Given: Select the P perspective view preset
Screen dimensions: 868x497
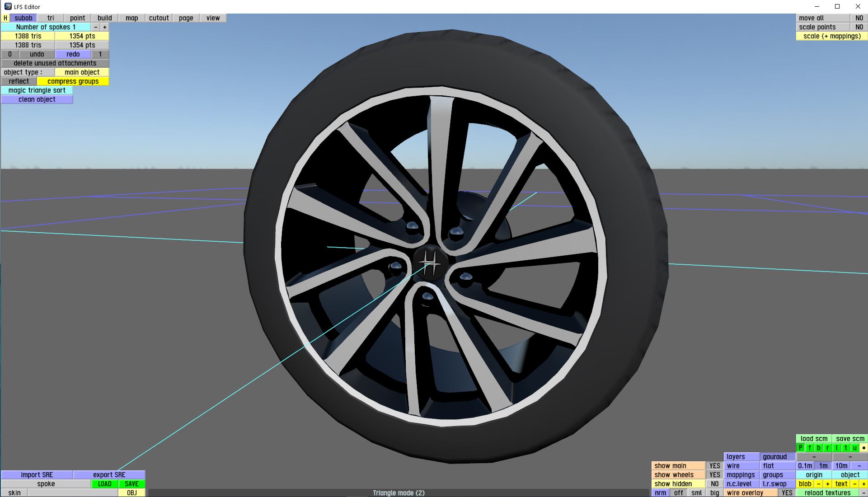Looking at the screenshot, I should point(800,448).
